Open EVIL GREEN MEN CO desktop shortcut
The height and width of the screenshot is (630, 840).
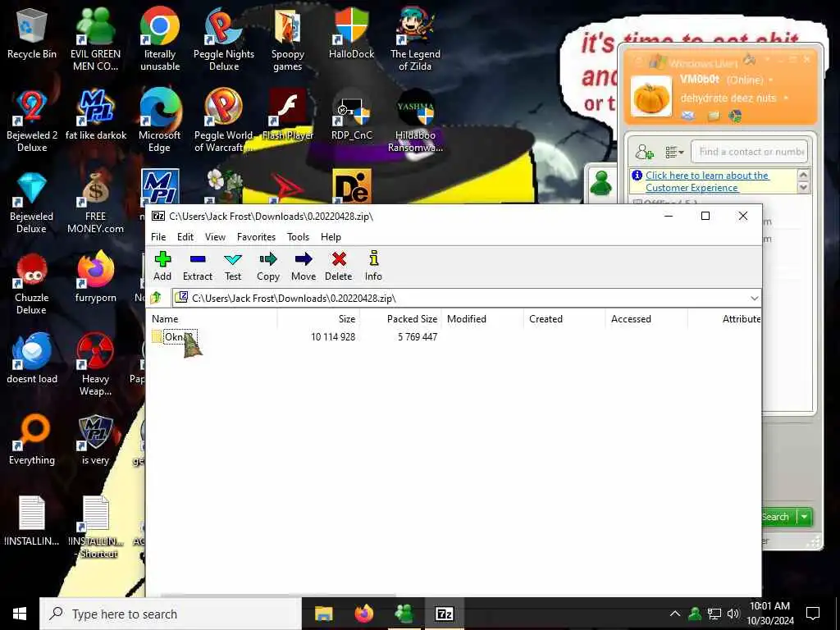tap(95, 39)
